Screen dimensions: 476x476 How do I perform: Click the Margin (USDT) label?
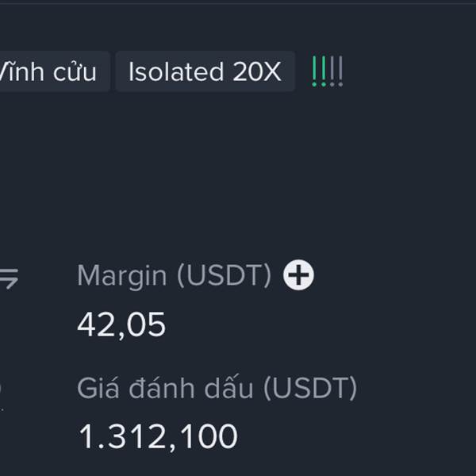pos(174,276)
